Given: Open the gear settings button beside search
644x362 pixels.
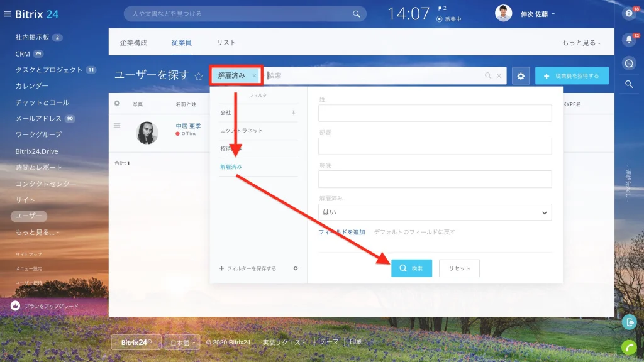Looking at the screenshot, I should [521, 76].
